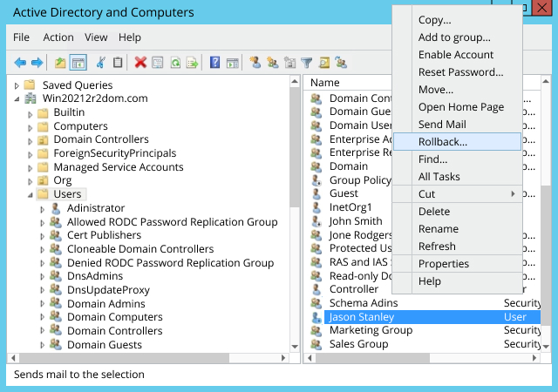Select John Smith in the list
The width and height of the screenshot is (558, 392).
tap(356, 221)
